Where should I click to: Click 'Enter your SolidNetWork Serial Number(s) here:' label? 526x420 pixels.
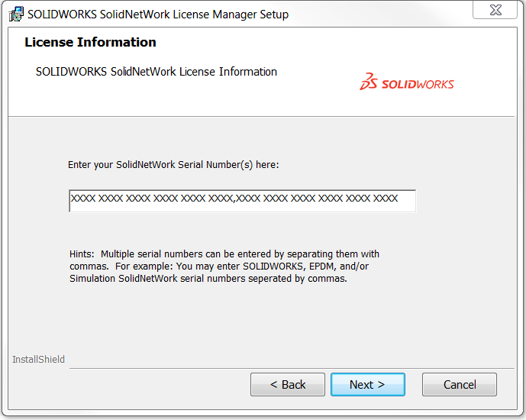pyautogui.click(x=173, y=165)
